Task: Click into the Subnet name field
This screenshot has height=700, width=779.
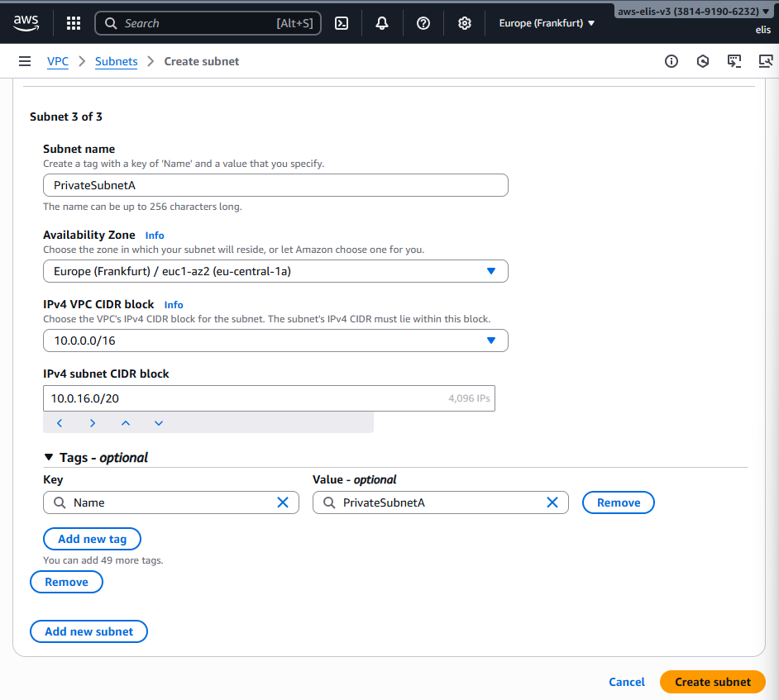Action: 275,185
